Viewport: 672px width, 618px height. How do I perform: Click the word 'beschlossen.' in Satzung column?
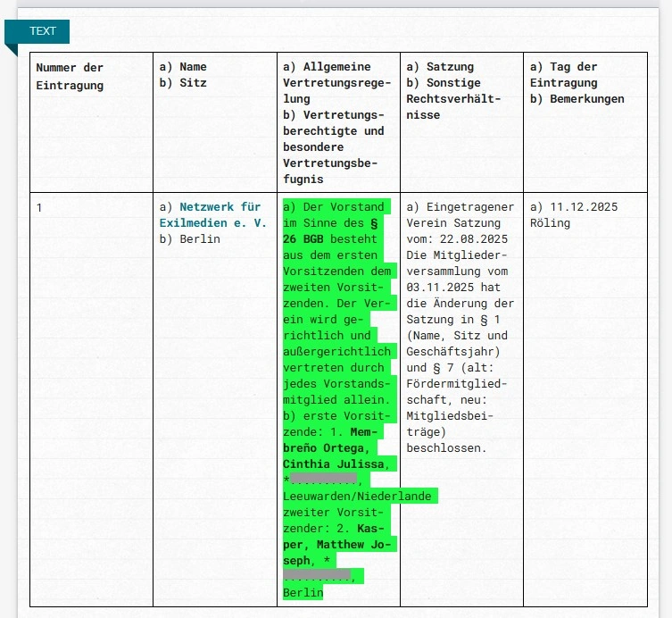(x=446, y=448)
